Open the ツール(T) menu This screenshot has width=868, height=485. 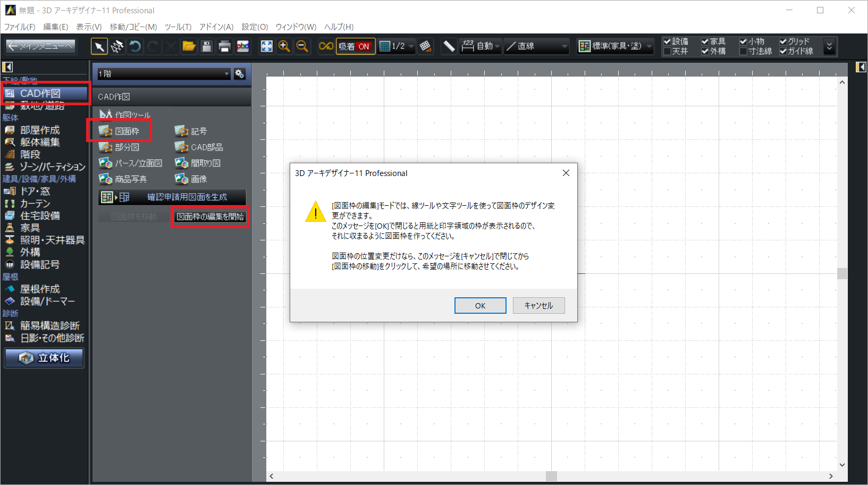coord(178,27)
